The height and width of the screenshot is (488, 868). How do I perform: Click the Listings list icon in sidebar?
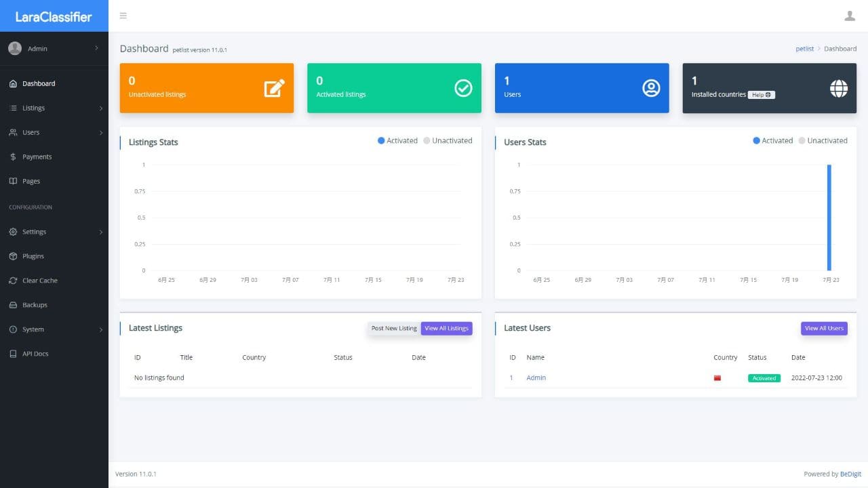click(13, 108)
